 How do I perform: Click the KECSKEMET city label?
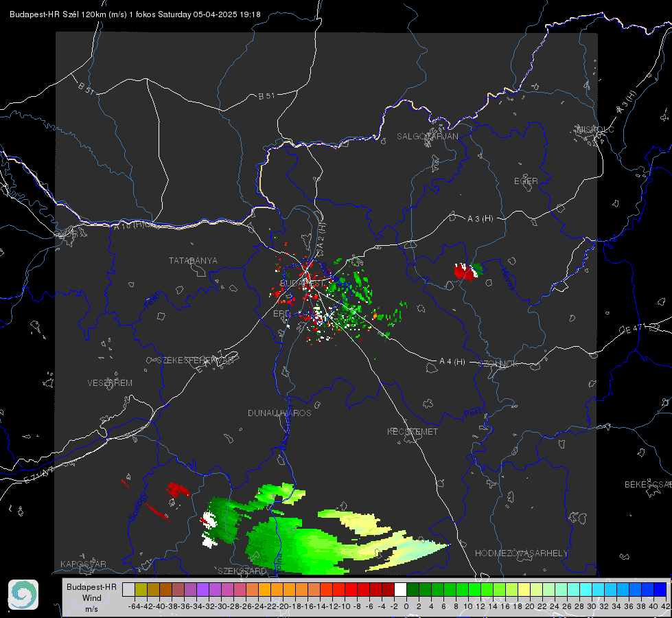pos(413,432)
